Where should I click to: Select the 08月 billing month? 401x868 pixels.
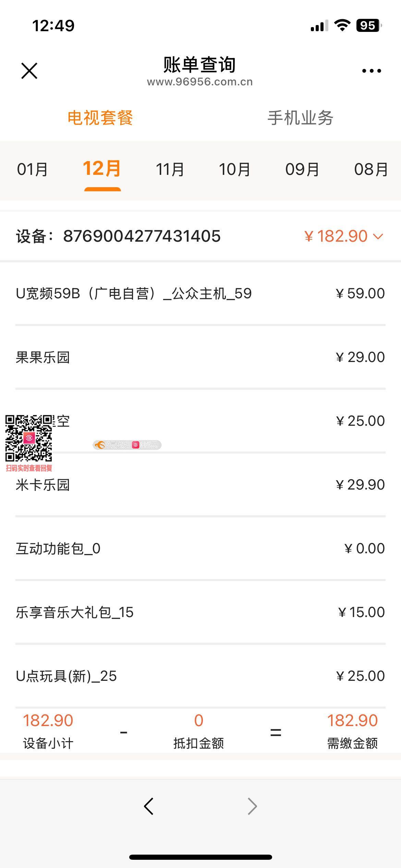click(371, 169)
